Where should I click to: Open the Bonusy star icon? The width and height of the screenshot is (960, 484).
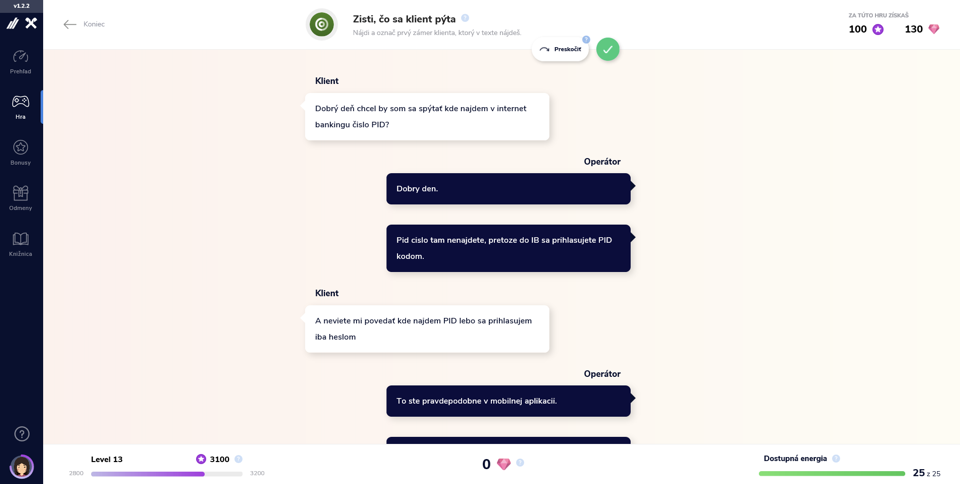coord(21,147)
